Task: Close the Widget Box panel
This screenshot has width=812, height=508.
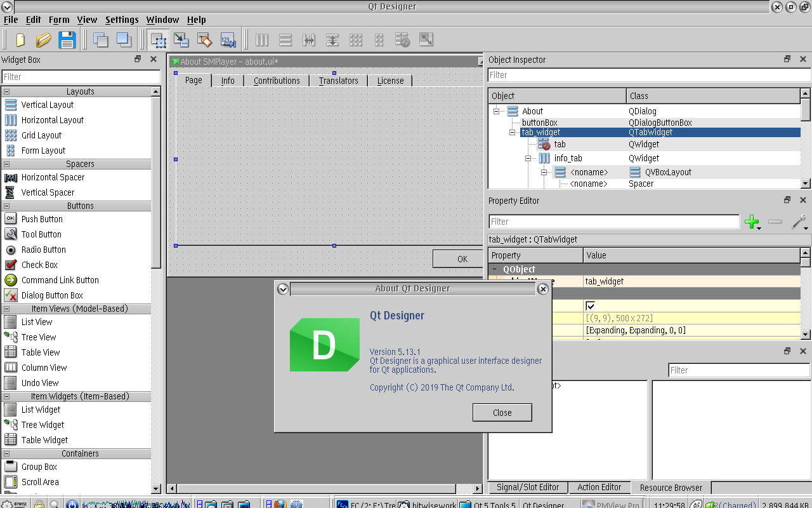Action: tap(153, 59)
